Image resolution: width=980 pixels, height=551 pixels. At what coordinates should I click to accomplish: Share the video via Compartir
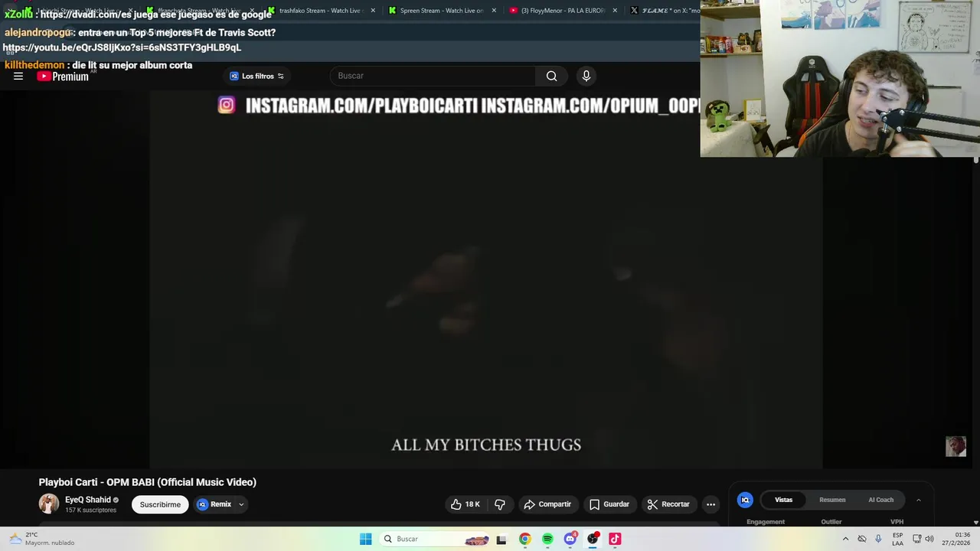tap(547, 504)
